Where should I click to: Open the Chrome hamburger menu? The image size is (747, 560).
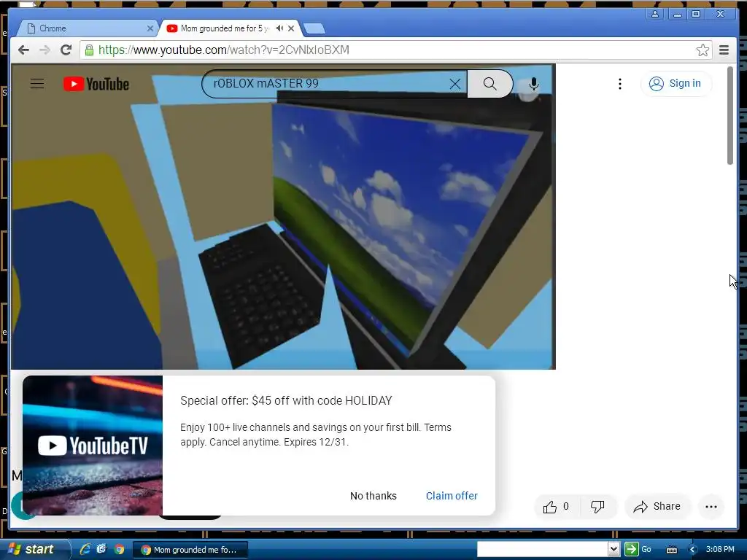(x=724, y=50)
